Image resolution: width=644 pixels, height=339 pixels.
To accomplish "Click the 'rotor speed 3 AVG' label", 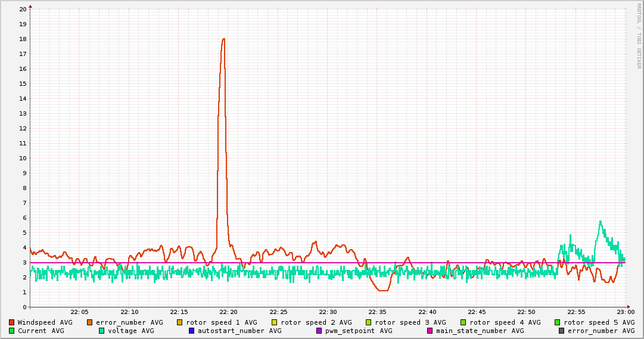I will [410, 322].
